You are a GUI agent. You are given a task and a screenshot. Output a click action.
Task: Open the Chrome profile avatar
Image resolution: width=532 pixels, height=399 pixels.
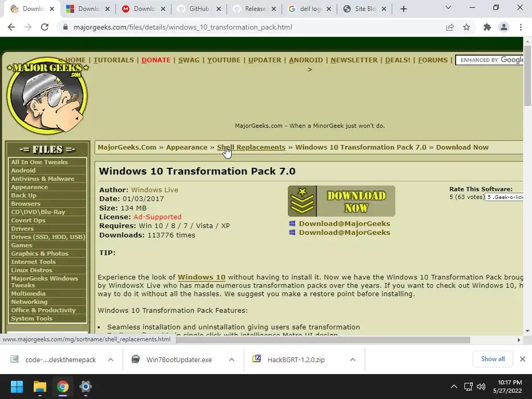(x=504, y=27)
